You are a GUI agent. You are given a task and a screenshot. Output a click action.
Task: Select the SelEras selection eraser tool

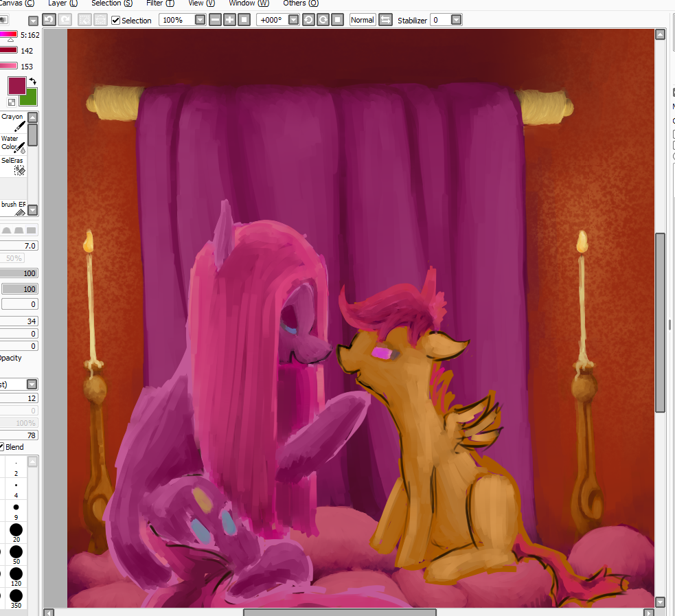point(13,166)
